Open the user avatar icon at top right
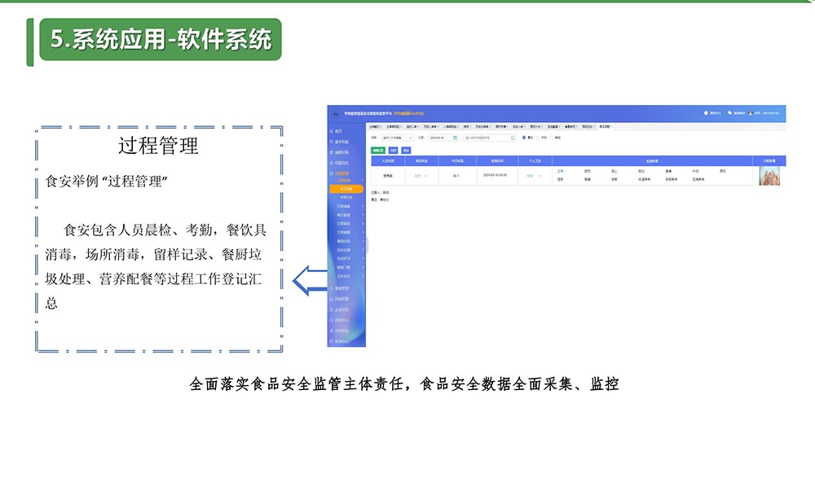Image resolution: width=815 pixels, height=504 pixels. coord(751,113)
